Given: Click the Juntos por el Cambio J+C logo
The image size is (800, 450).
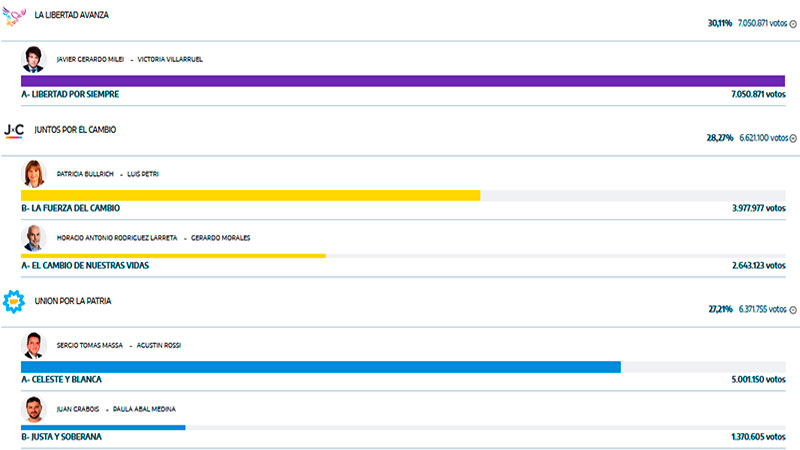Looking at the screenshot, I should tap(14, 130).
